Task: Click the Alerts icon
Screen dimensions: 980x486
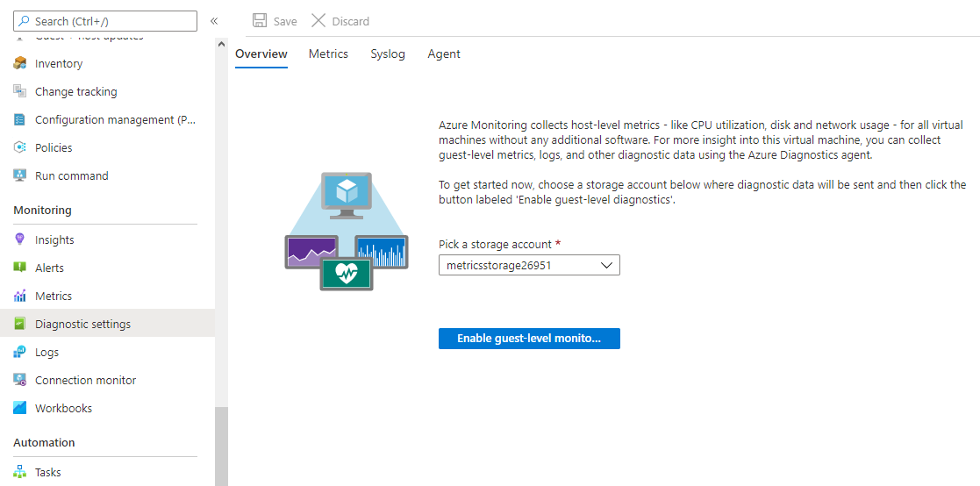Action: click(x=20, y=268)
